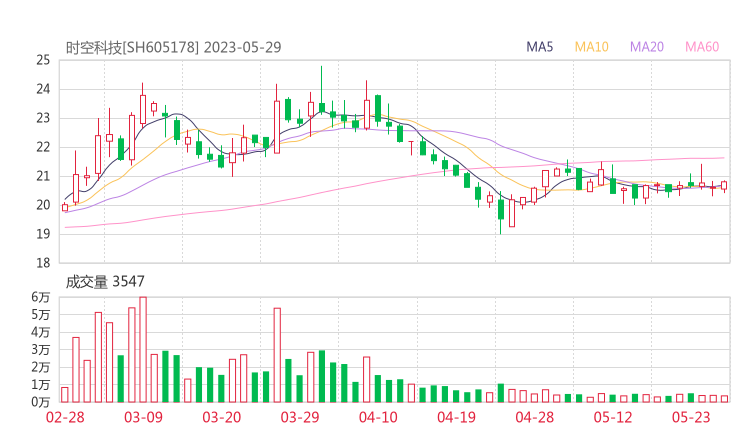
Task: Click the price axis label 22
Action: [x=43, y=147]
